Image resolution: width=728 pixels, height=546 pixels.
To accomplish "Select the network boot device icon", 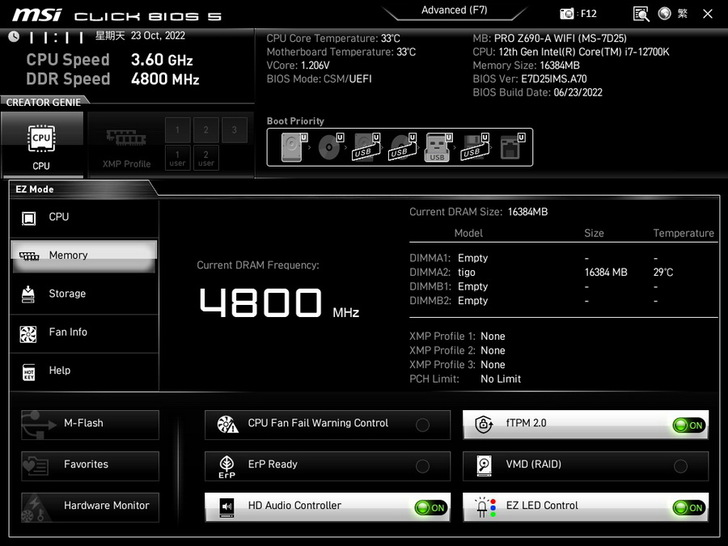I will click(x=512, y=147).
